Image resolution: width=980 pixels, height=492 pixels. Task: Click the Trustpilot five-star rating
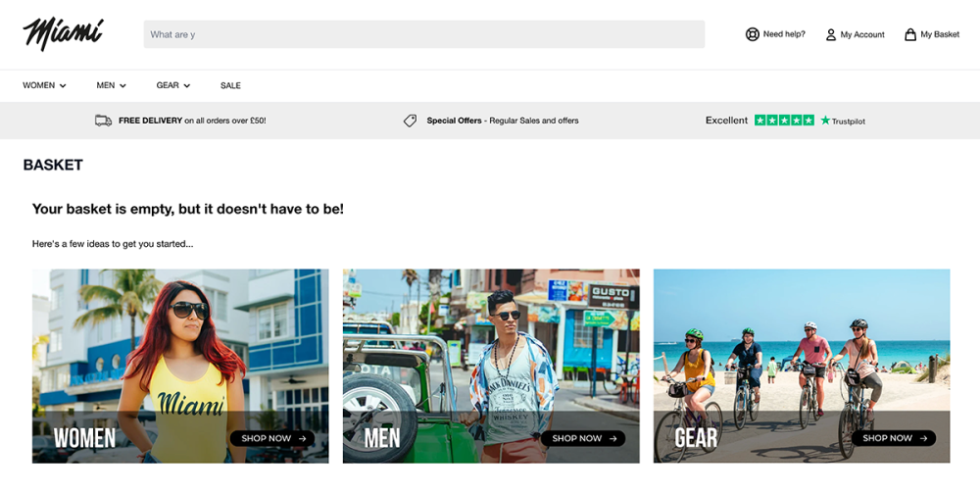point(784,121)
